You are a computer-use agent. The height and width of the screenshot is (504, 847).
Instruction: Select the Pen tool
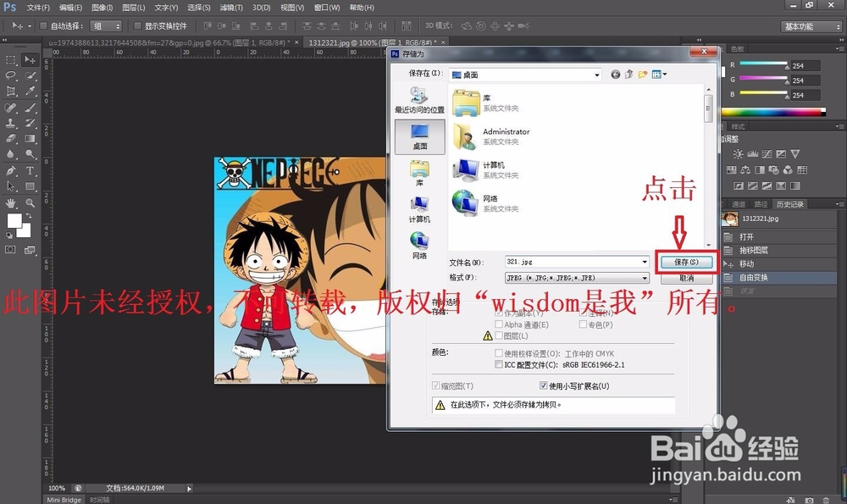(11, 171)
